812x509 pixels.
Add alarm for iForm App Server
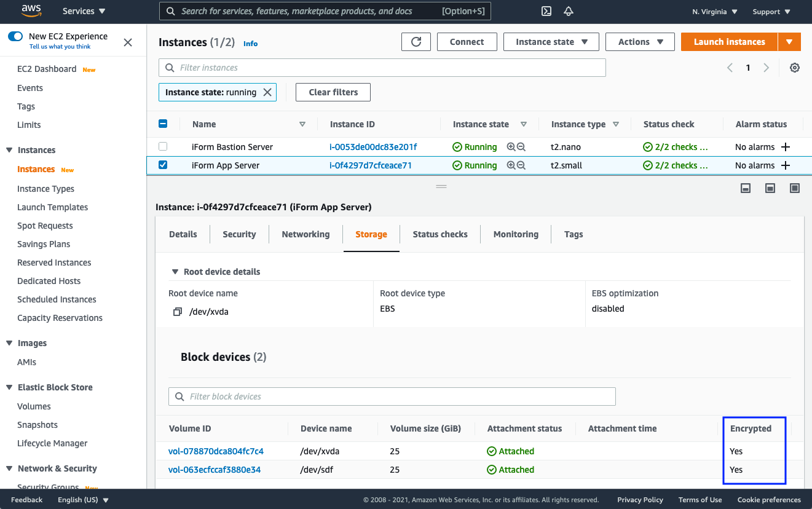click(785, 165)
